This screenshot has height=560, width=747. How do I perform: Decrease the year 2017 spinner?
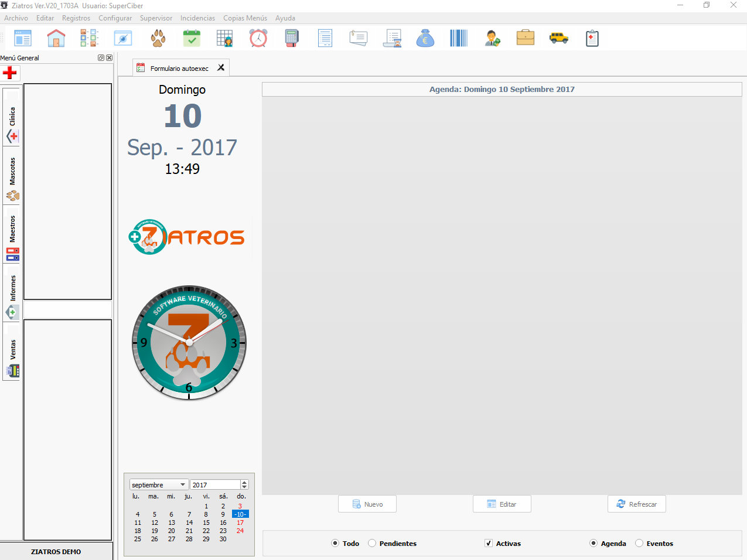click(245, 487)
